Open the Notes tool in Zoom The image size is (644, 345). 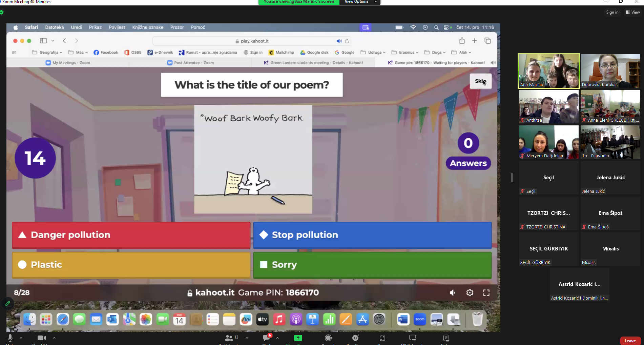[446, 338]
